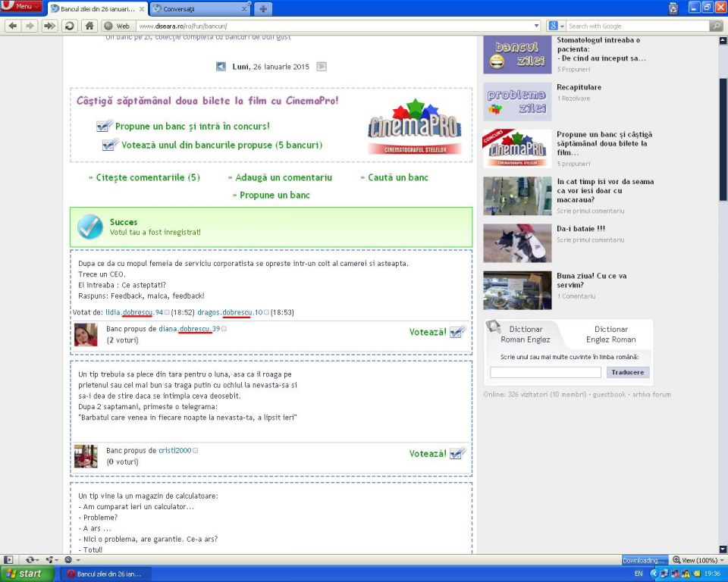Open 'In cat timp isi vor da seama' link
The image size is (728, 582).
[605, 190]
